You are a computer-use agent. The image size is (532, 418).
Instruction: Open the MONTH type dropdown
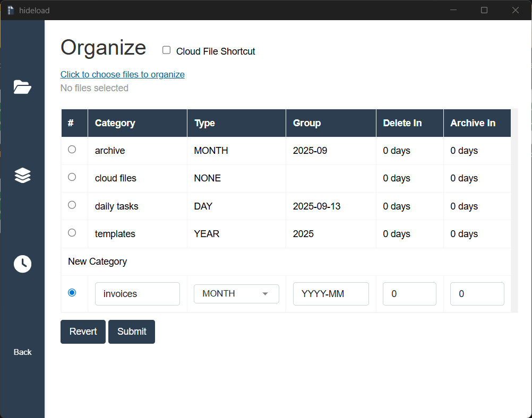[x=236, y=293]
